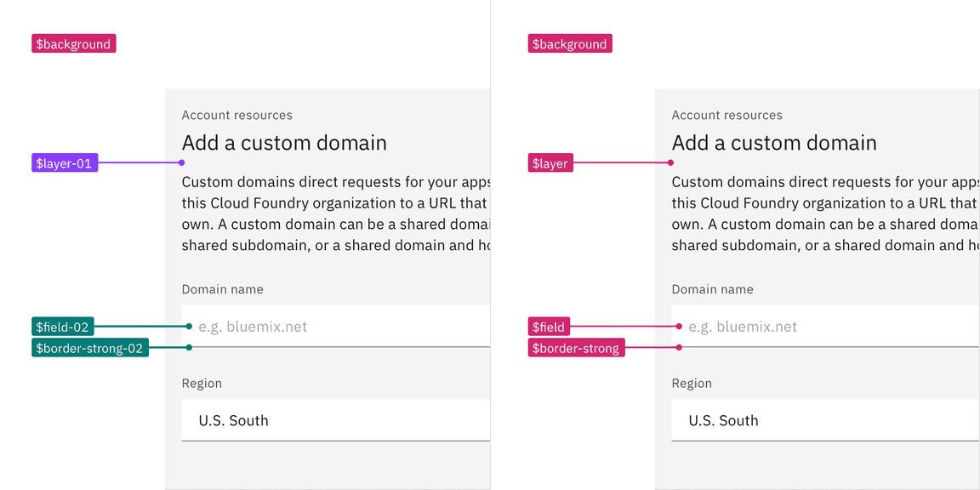The width and height of the screenshot is (980, 490).
Task: Select the U.S. South region value
Action: 234,420
